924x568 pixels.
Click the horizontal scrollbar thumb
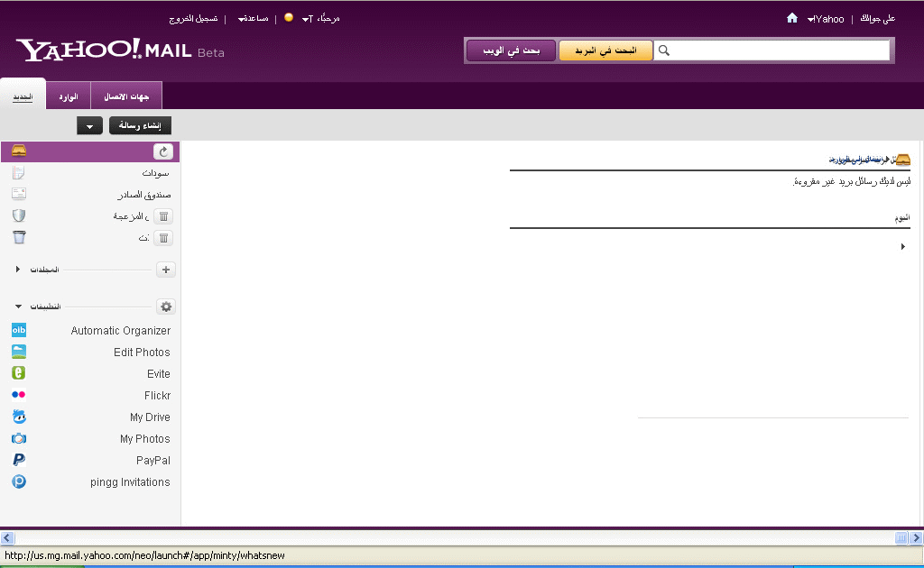coord(901,537)
